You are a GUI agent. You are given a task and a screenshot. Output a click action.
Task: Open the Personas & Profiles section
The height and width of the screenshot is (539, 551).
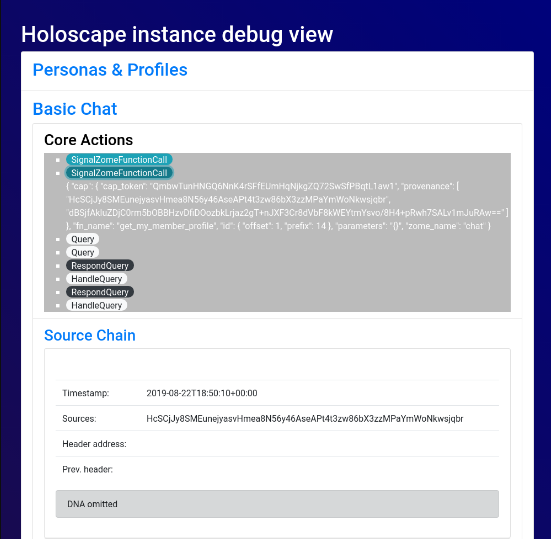point(110,70)
